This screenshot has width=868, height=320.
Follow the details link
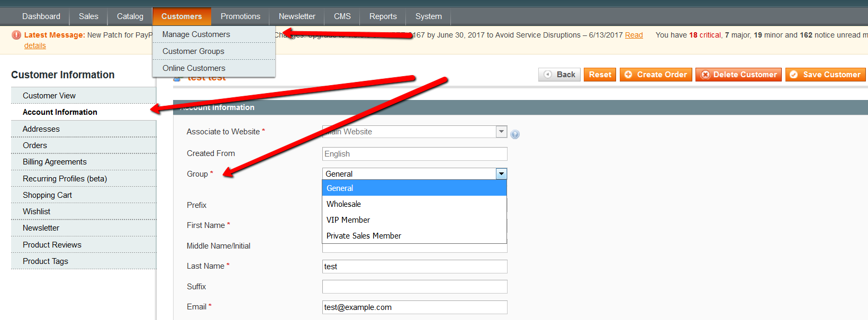[35, 45]
